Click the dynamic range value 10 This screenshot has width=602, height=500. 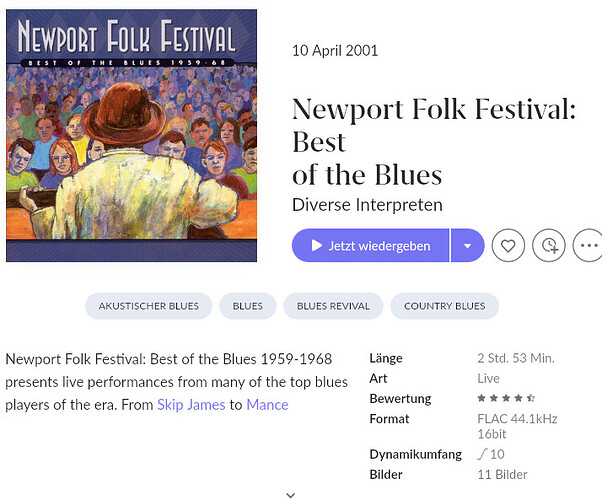click(x=491, y=454)
